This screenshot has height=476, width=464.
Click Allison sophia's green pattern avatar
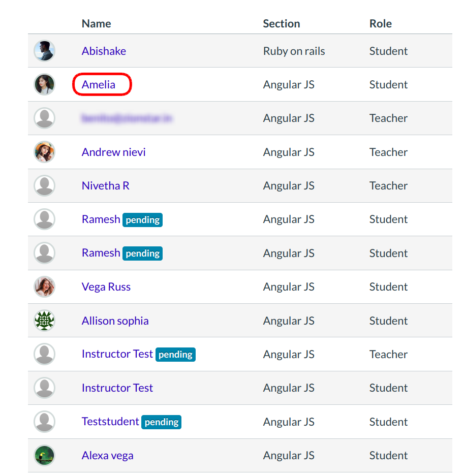click(44, 321)
